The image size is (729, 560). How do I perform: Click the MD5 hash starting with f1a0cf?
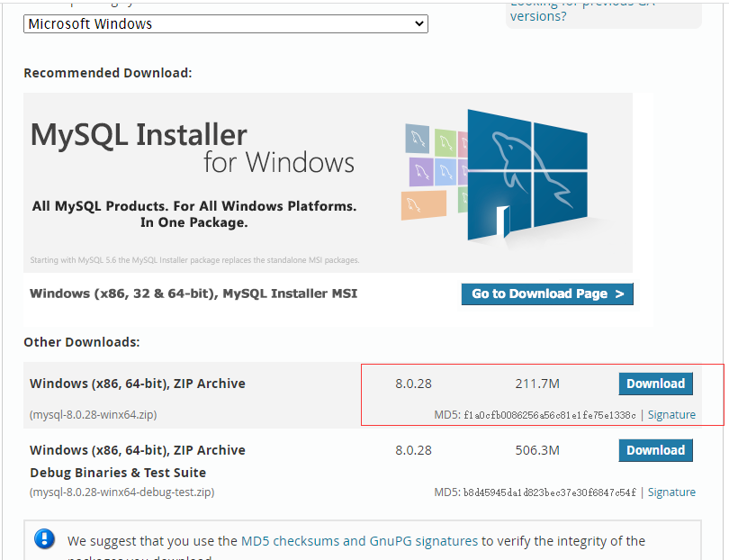pyautogui.click(x=549, y=415)
